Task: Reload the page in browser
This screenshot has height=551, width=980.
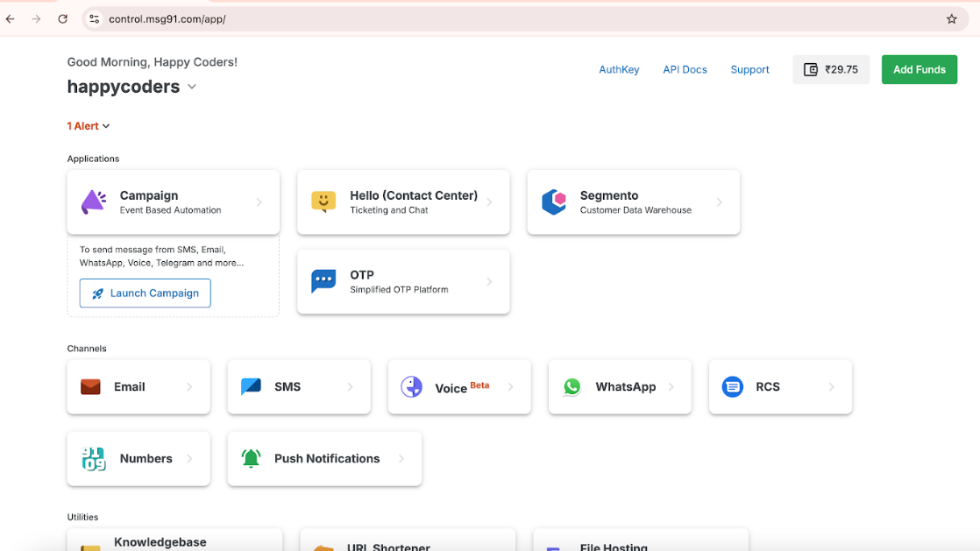Action: pyautogui.click(x=62, y=18)
